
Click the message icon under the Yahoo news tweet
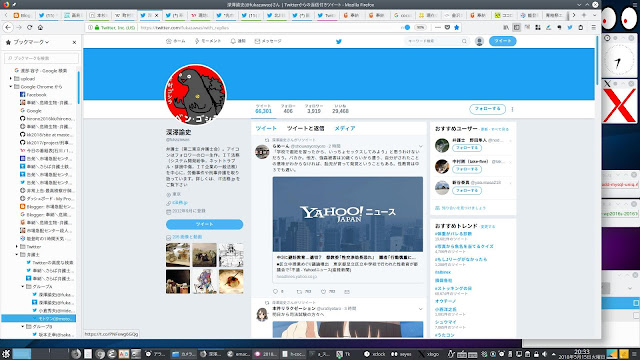pos(347,291)
